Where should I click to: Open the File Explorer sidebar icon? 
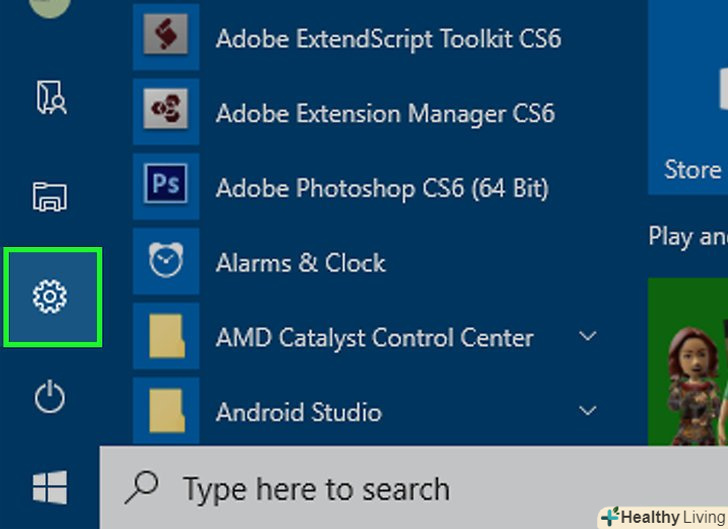[x=50, y=196]
